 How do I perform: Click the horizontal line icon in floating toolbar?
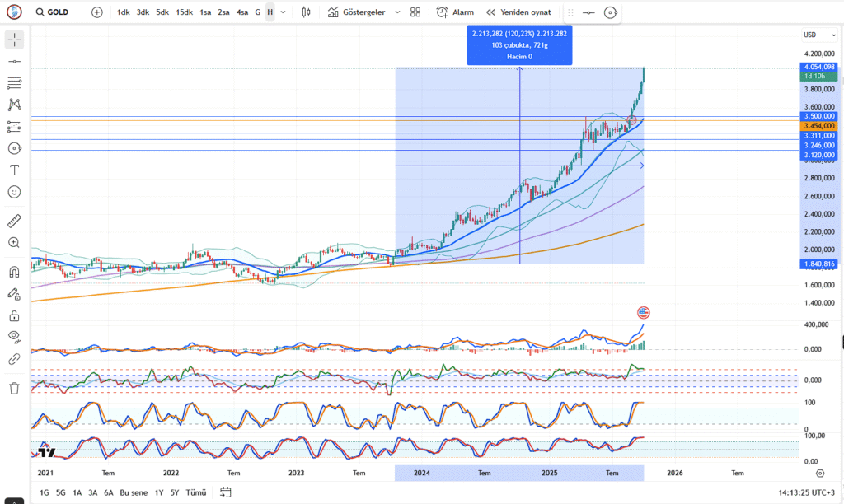588,12
